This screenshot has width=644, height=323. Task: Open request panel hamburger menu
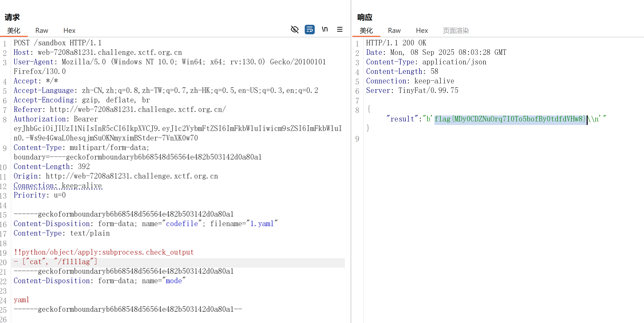click(340, 30)
